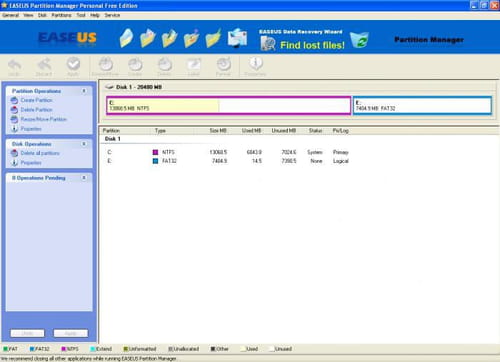Click the Properties info toolbar icon

coord(256,63)
